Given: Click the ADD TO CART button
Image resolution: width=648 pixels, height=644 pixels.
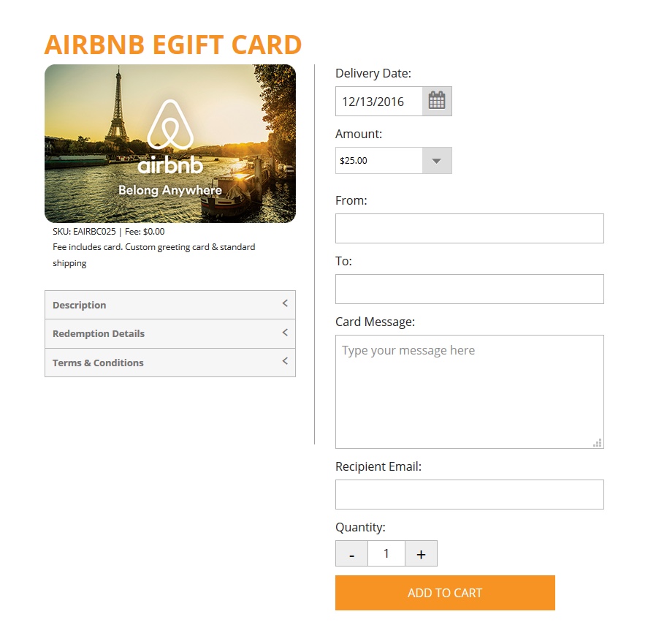Looking at the screenshot, I should click(445, 593).
